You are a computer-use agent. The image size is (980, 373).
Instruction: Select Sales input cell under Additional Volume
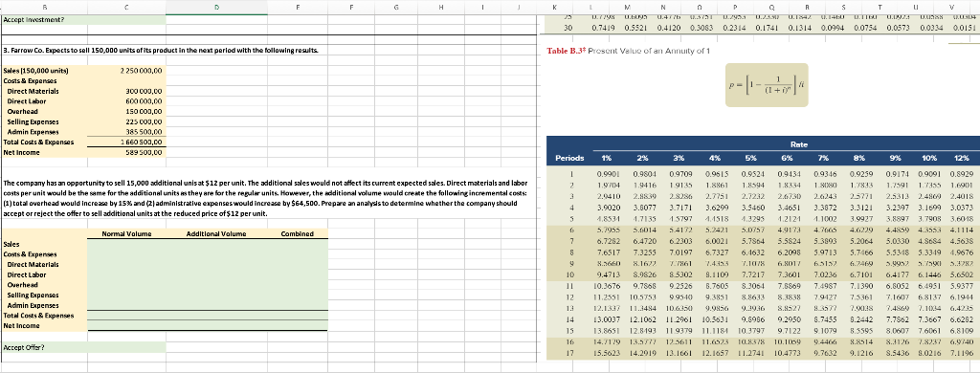(217, 244)
